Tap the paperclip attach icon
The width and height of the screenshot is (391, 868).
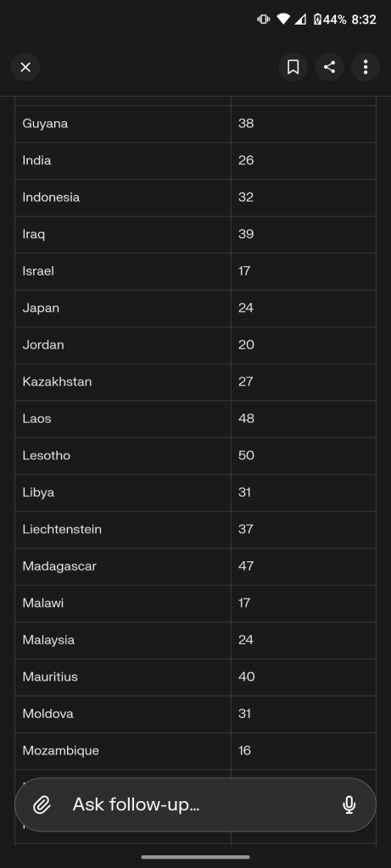coord(42,804)
